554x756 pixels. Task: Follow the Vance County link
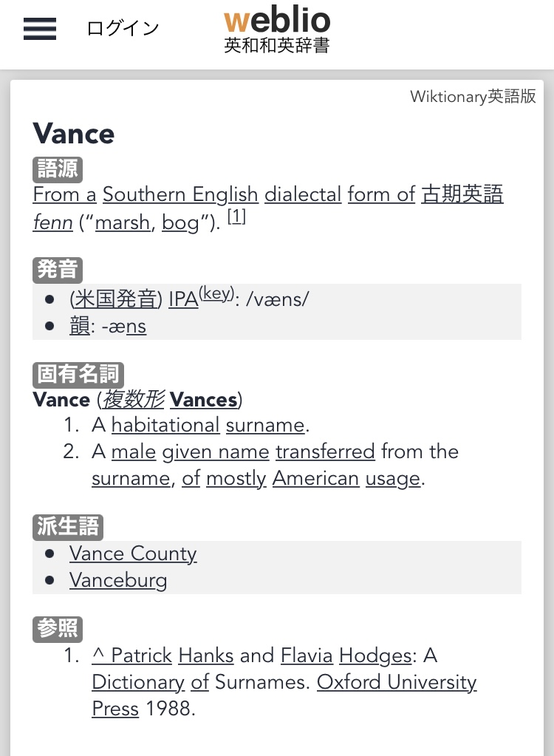tap(133, 554)
